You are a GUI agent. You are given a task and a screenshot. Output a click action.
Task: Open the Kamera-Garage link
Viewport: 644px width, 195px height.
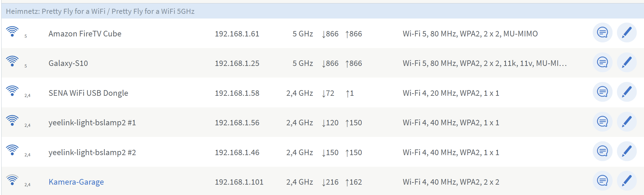[x=76, y=182]
